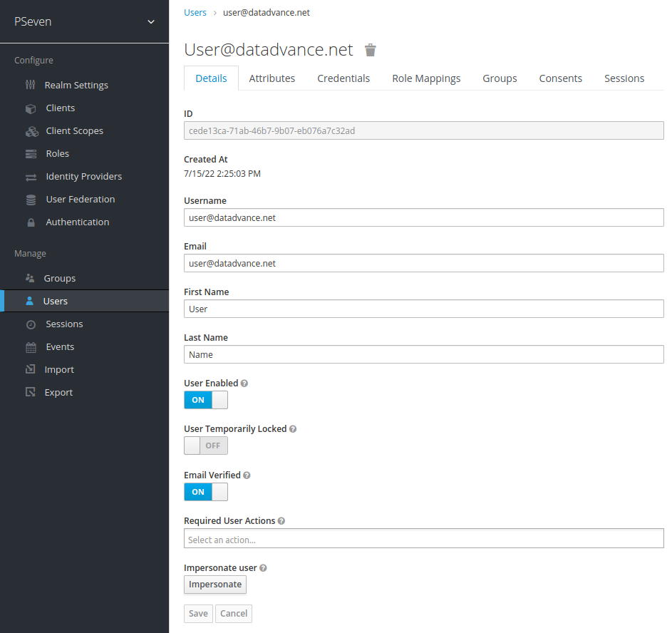Screen dimensions: 672x633
Task: Open Events in the sidebar
Action: click(60, 346)
